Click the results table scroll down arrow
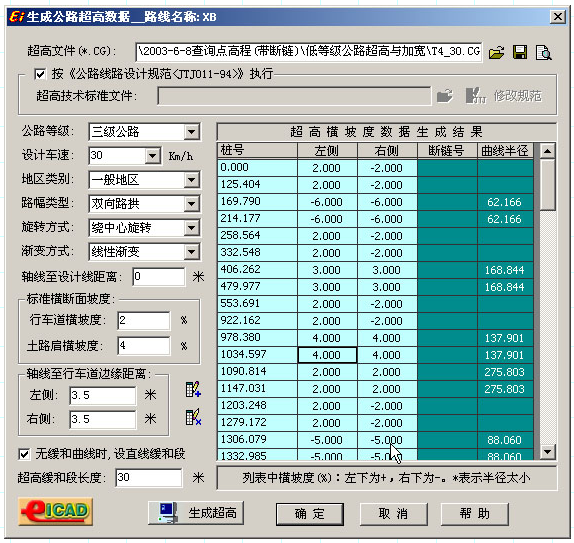 click(548, 451)
